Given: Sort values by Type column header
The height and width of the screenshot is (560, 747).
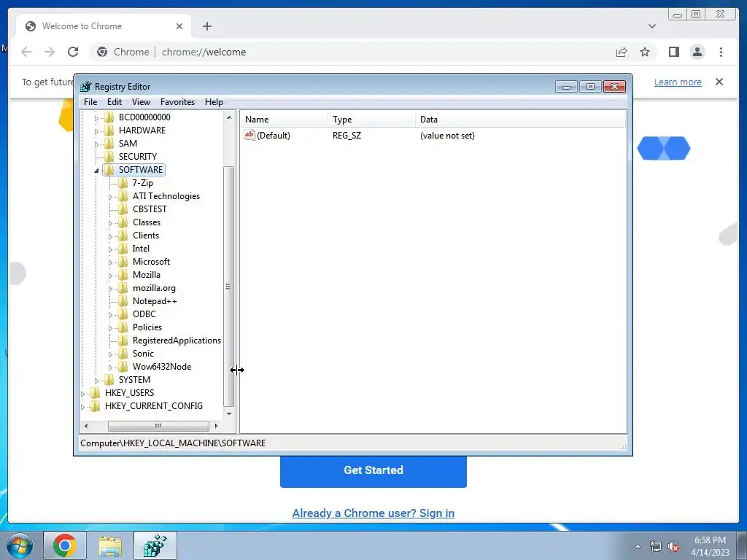Looking at the screenshot, I should [371, 120].
